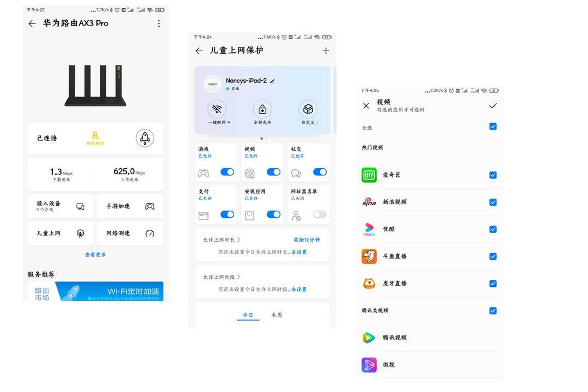The width and height of the screenshot is (588, 392).
Task: Tap the rocket speed-up icon beside 已连接
Action: [144, 138]
